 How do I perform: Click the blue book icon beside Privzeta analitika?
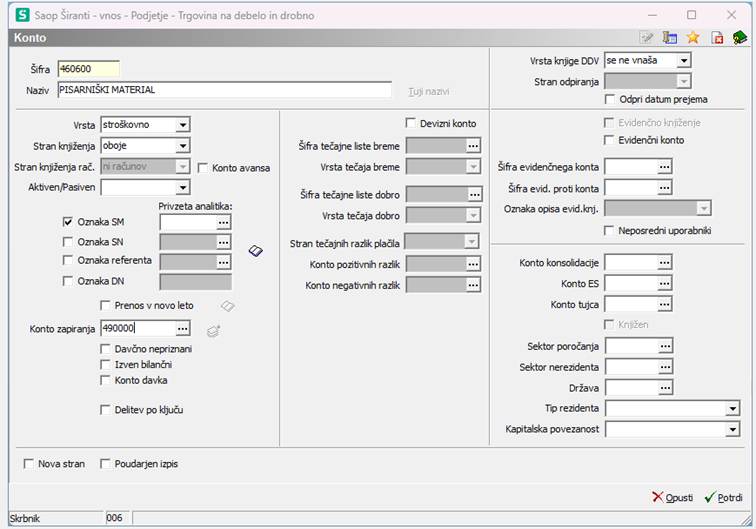tap(256, 251)
